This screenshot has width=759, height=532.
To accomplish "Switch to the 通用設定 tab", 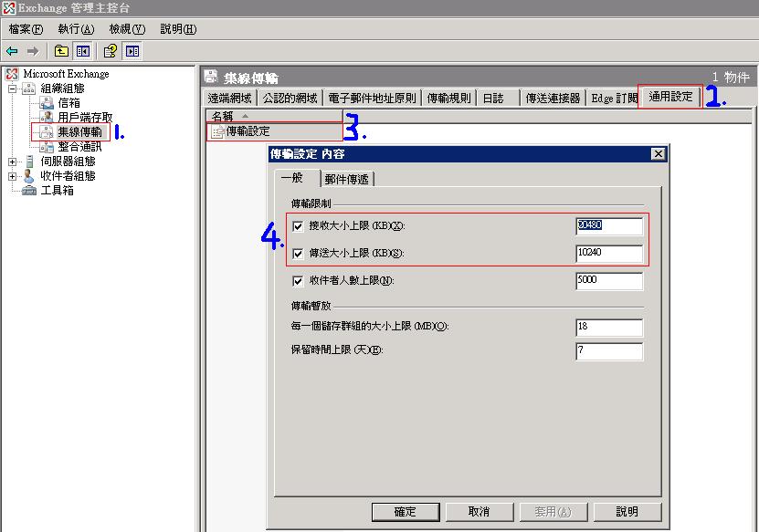I will tap(670, 97).
